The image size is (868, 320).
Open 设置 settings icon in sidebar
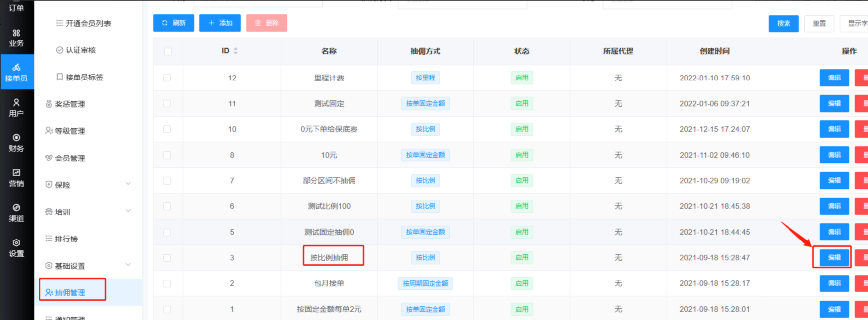pyautogui.click(x=16, y=247)
